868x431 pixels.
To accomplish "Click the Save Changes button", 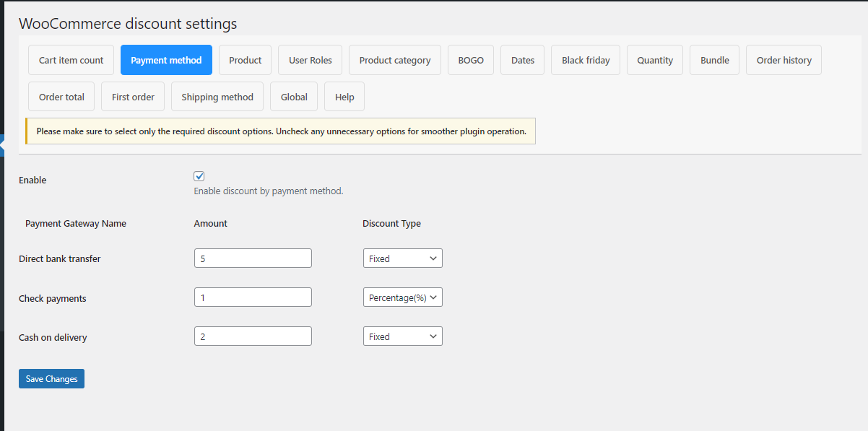I will [x=51, y=378].
